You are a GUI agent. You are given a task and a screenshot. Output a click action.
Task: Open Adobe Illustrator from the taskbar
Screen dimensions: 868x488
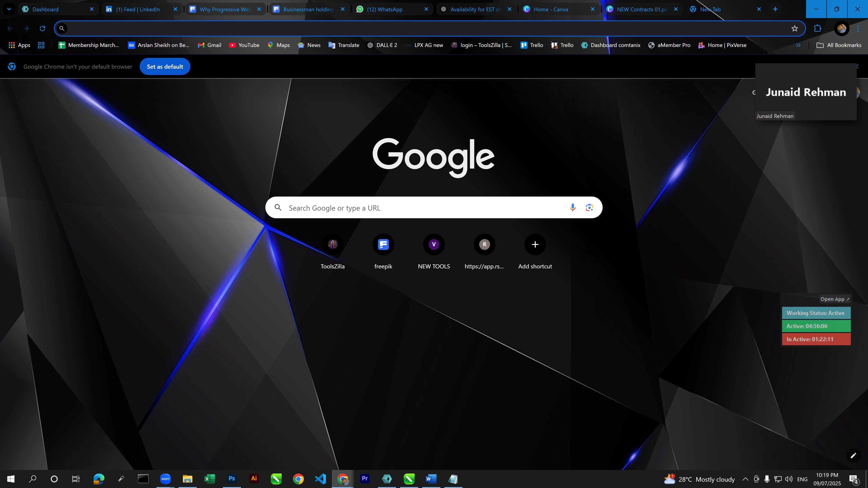click(x=254, y=479)
